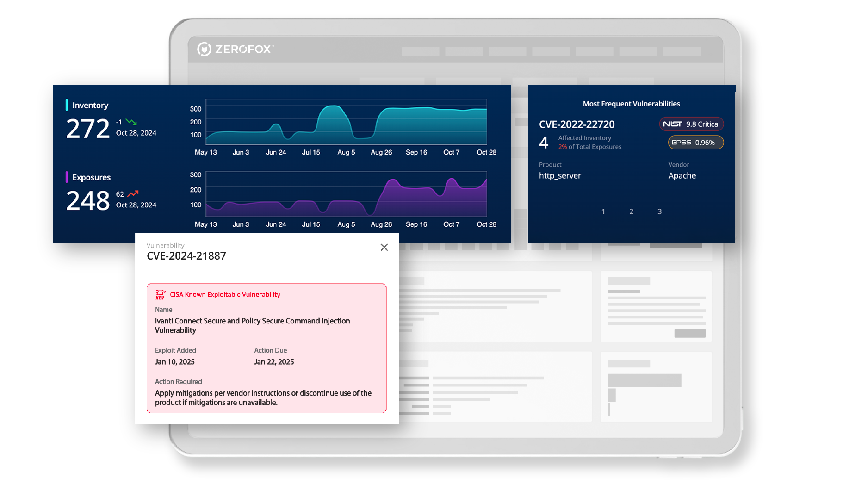Go to page 2 of Most Frequent Vulnerabilities
This screenshot has width=868, height=497.
tap(631, 211)
